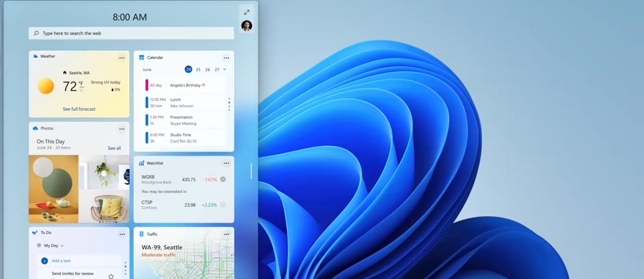Click the June month label in Calendar
This screenshot has width=644, height=279.
147,70
